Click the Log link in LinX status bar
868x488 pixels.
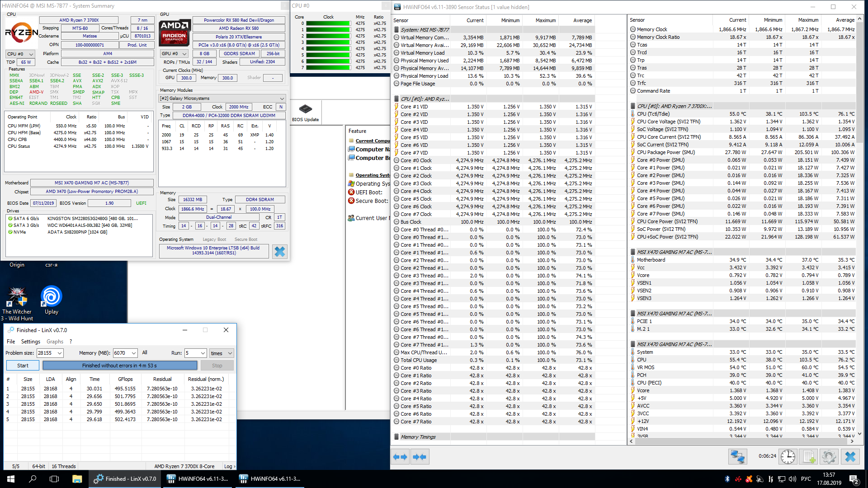(228, 466)
